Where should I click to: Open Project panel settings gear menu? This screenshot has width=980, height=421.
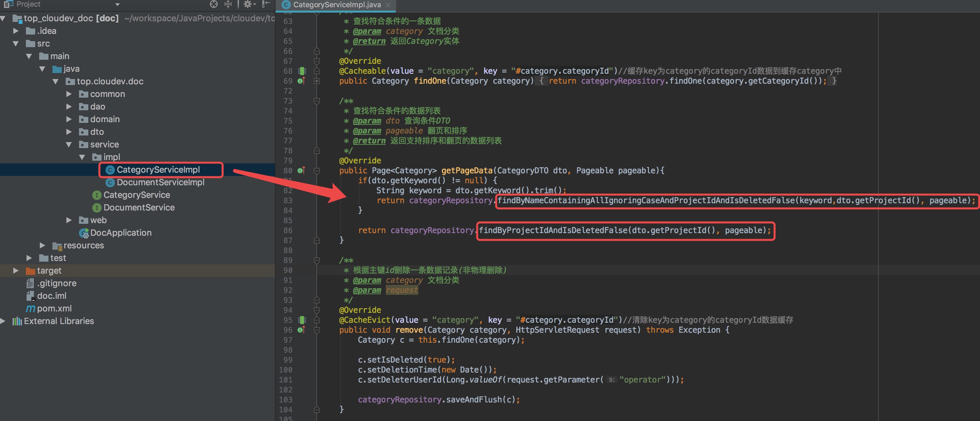click(x=248, y=4)
